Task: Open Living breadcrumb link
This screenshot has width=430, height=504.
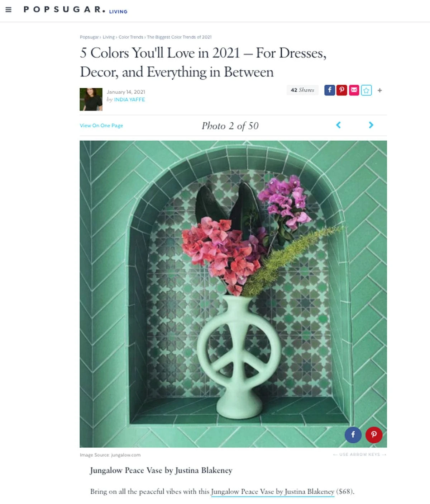Action: click(109, 37)
